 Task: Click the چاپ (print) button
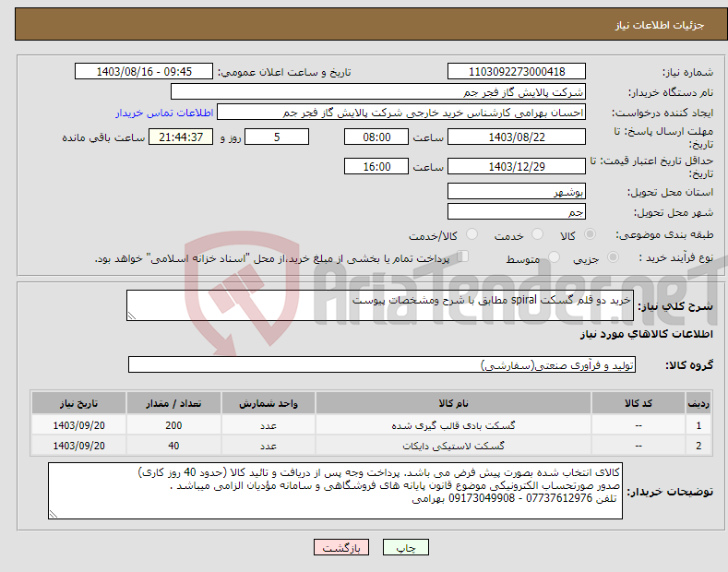[405, 547]
